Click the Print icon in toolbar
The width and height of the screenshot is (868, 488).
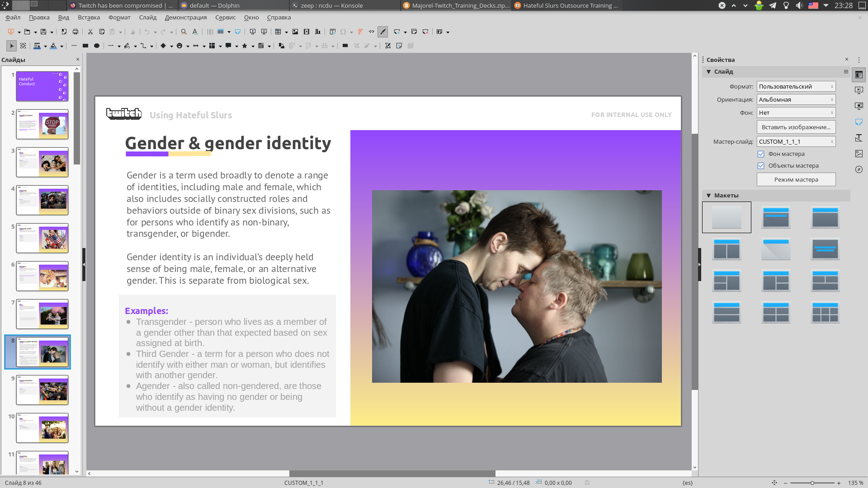tap(75, 32)
